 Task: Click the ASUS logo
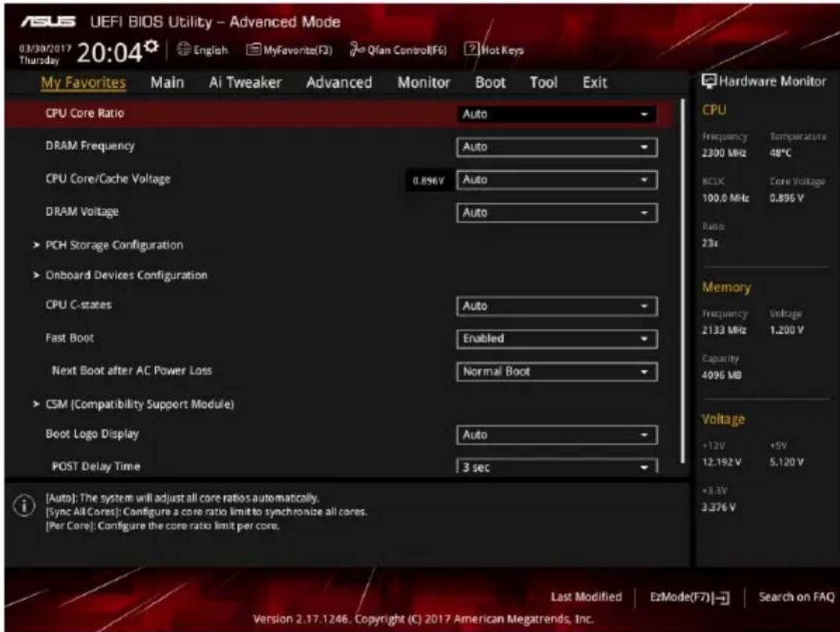click(48, 22)
